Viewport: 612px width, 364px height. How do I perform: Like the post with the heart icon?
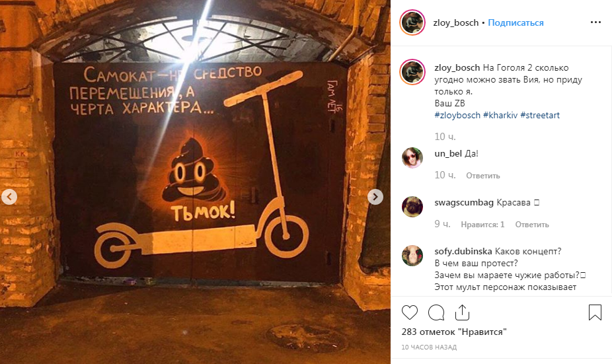409,312
